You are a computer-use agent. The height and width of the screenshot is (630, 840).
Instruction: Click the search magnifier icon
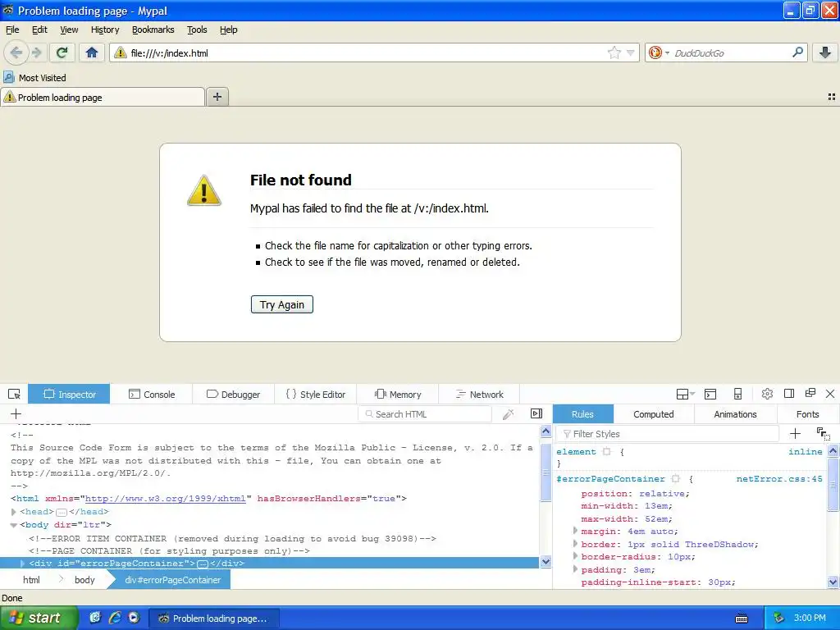click(797, 52)
